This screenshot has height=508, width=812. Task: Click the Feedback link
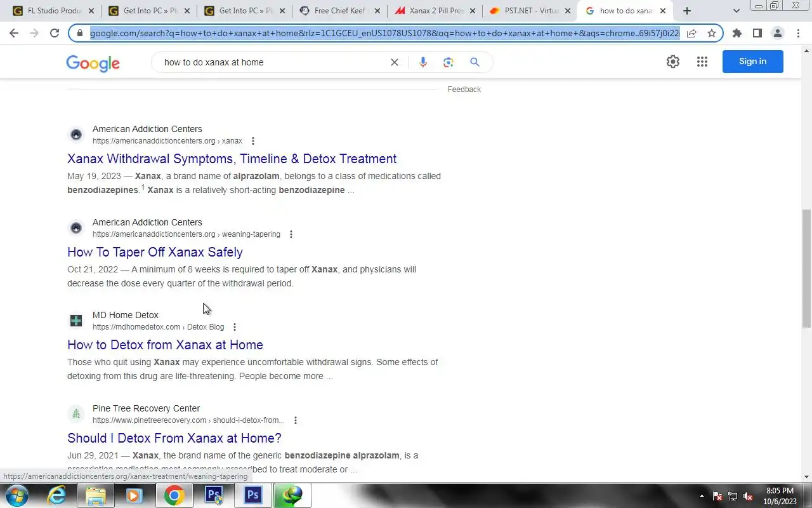464,90
